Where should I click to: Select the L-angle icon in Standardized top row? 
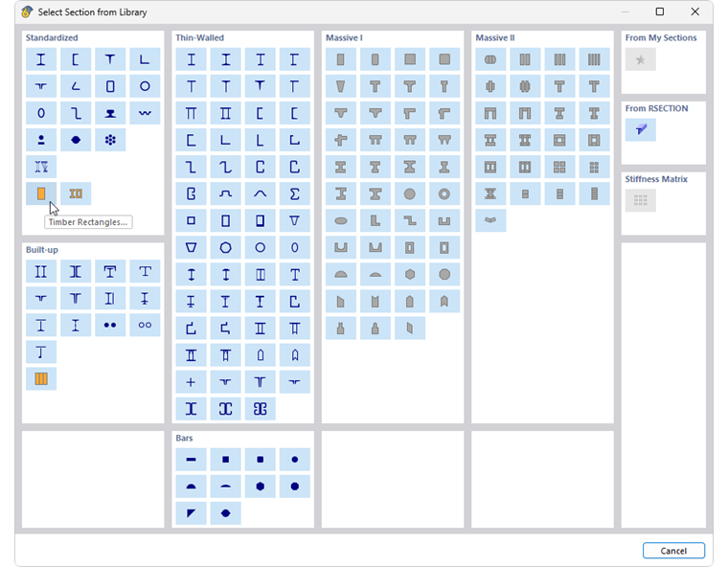click(x=145, y=59)
